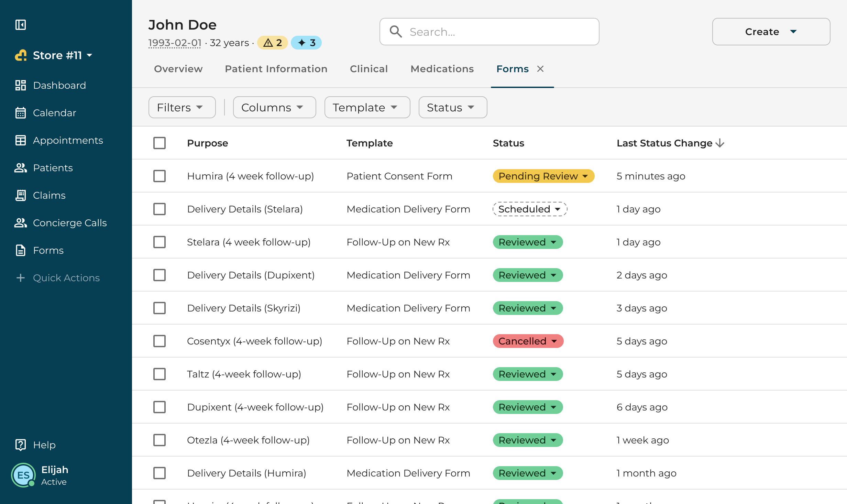
Task: Switch to the Medications tab
Action: point(442,69)
